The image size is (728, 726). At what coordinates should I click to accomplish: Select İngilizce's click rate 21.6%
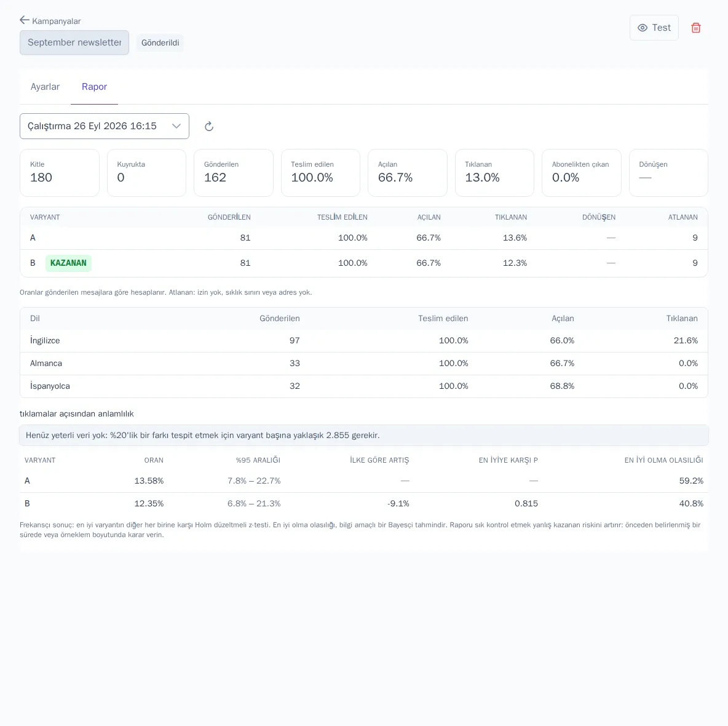click(x=686, y=340)
